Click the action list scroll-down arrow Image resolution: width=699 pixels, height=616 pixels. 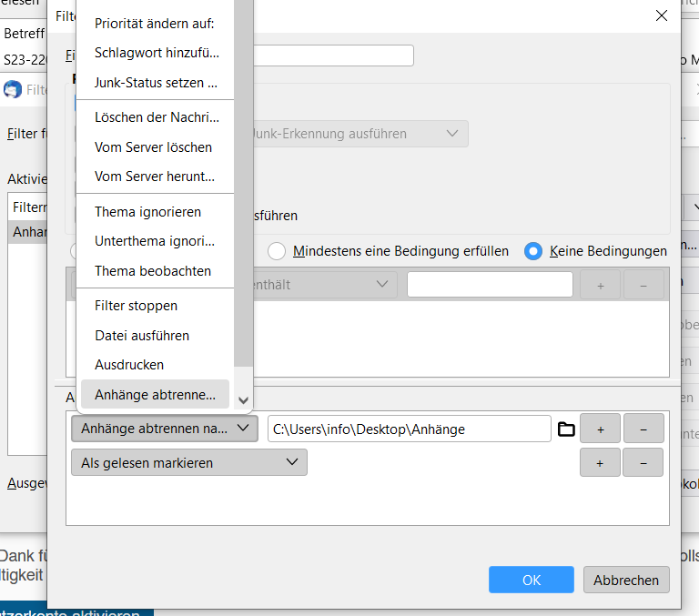coord(243,400)
